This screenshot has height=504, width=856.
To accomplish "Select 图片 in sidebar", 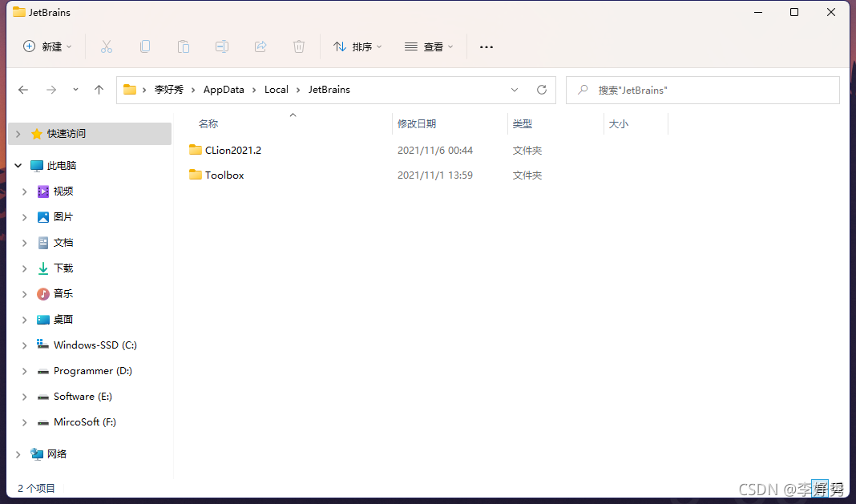I will 63,217.
